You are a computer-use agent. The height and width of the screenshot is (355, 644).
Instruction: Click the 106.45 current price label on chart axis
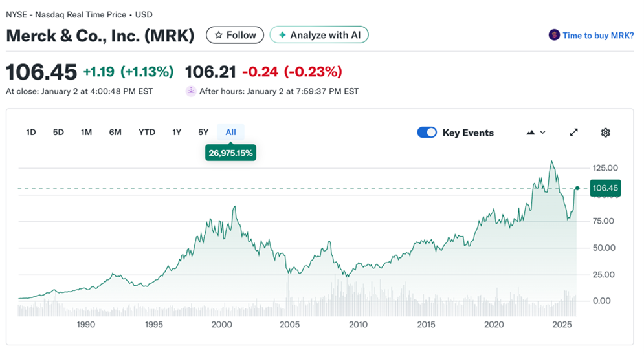(x=605, y=188)
